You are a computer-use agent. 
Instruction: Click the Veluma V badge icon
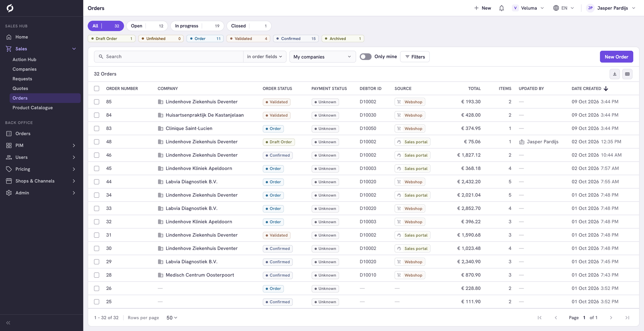515,8
